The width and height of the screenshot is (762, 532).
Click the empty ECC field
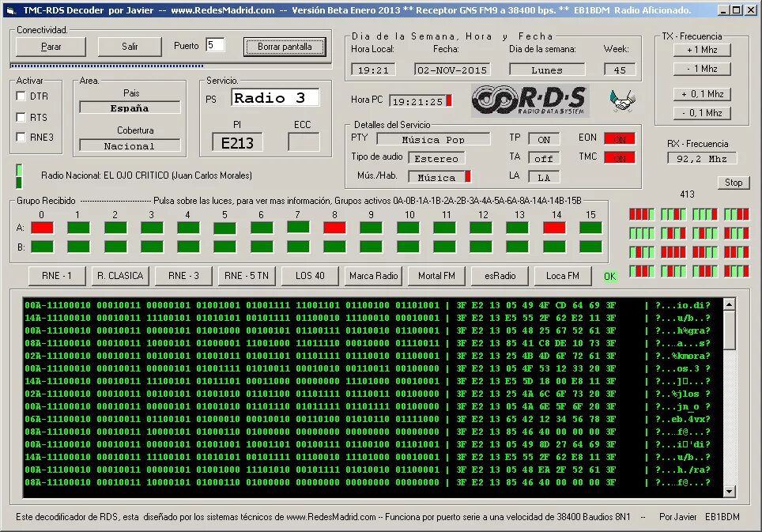304,142
